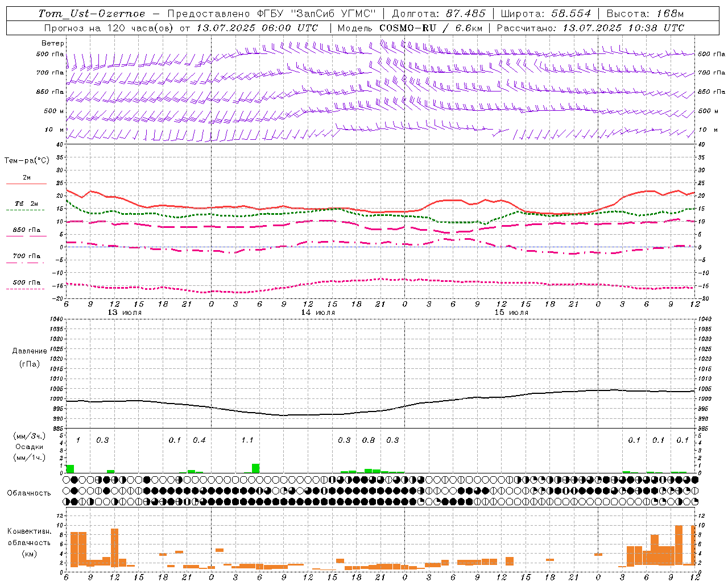Image resolution: width=728 pixels, height=582 pixels.
Task: Click the Высота: 168м value
Action: coord(645,14)
